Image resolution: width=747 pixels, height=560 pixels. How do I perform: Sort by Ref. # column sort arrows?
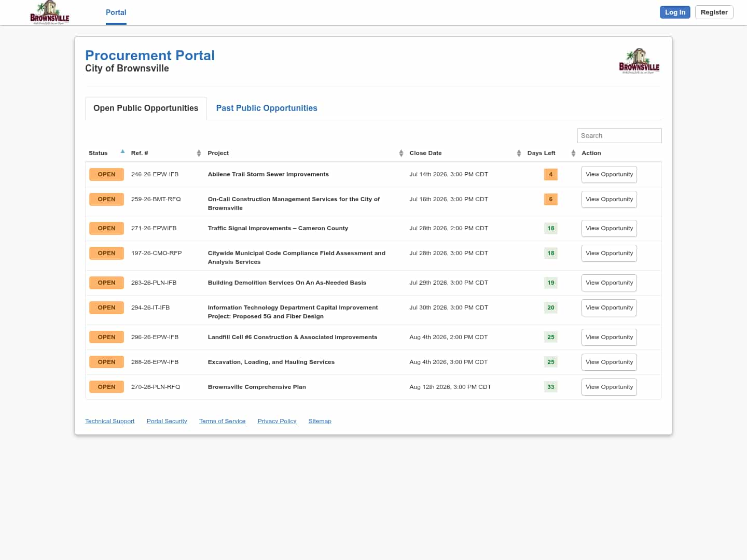(199, 153)
